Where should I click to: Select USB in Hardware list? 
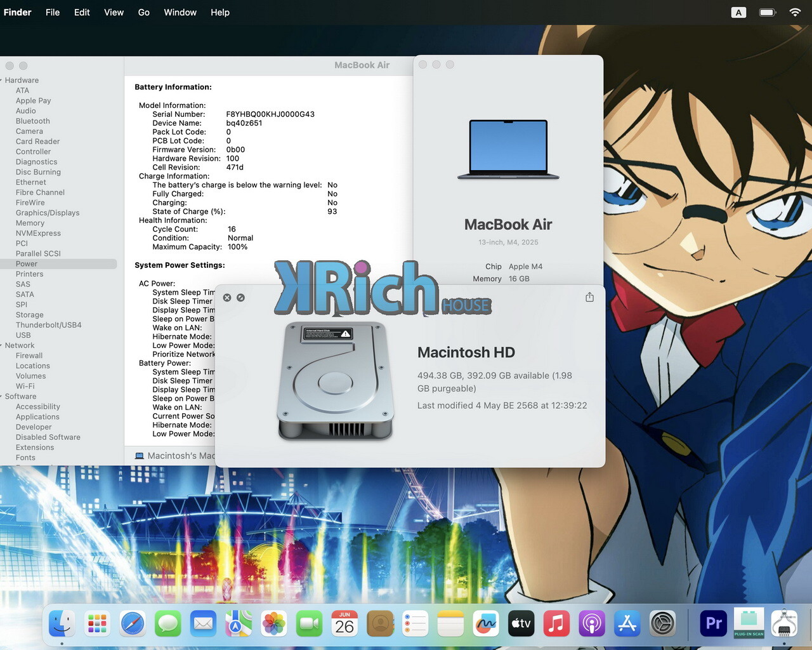[x=23, y=335]
